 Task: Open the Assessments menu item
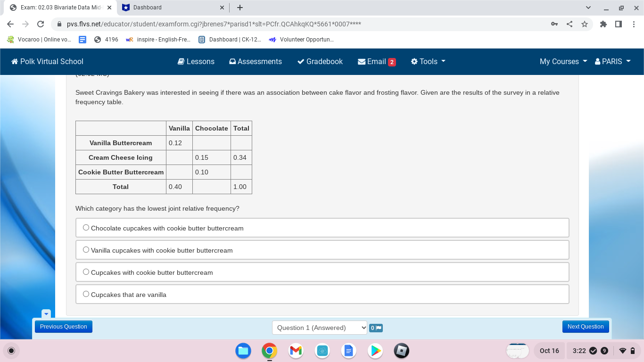[256, 61]
